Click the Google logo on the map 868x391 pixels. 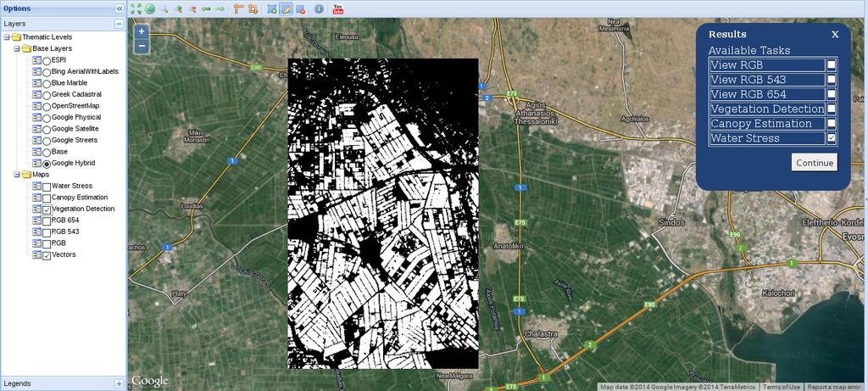pyautogui.click(x=149, y=381)
